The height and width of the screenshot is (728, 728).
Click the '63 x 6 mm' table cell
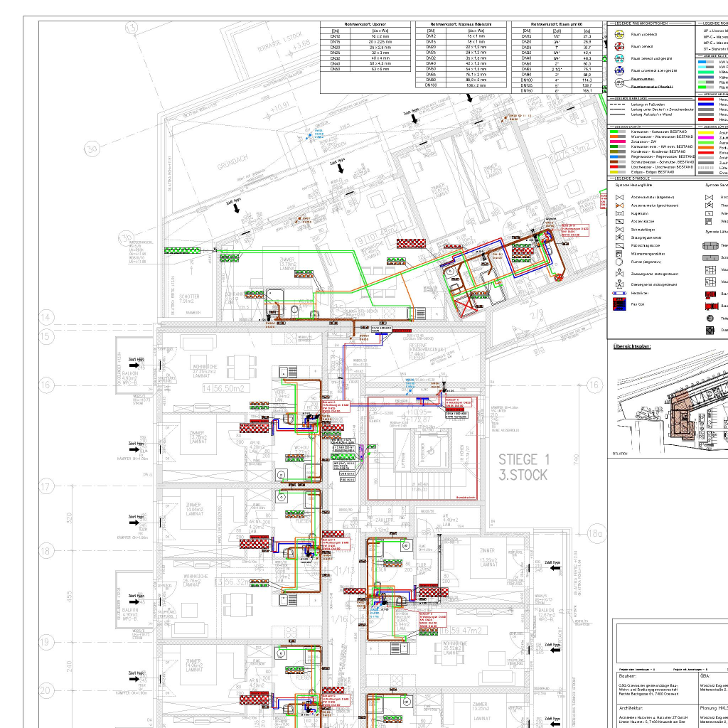click(380, 69)
